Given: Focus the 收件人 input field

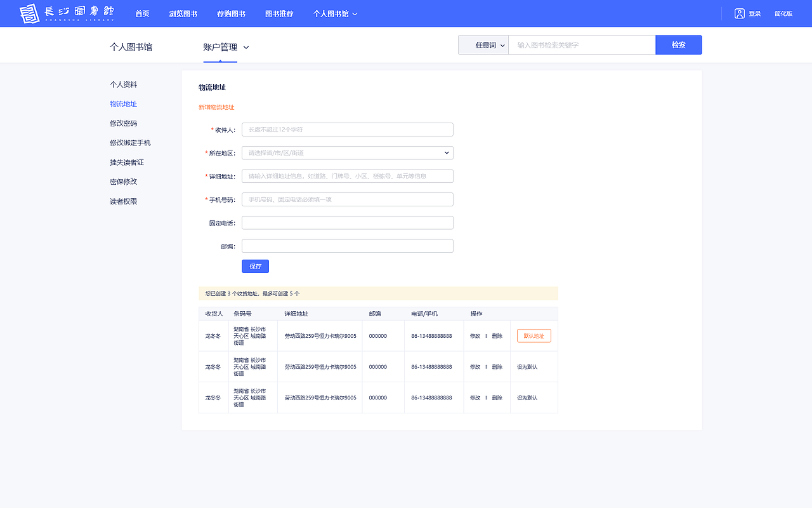Looking at the screenshot, I should [x=348, y=130].
